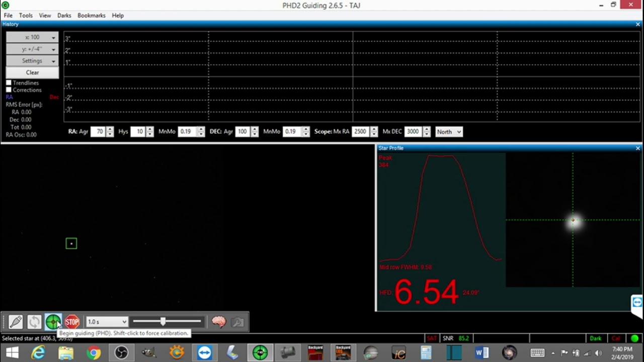This screenshot has height=362, width=644.
Task: Begin guiding with the green crosshair icon
Action: coord(53,322)
